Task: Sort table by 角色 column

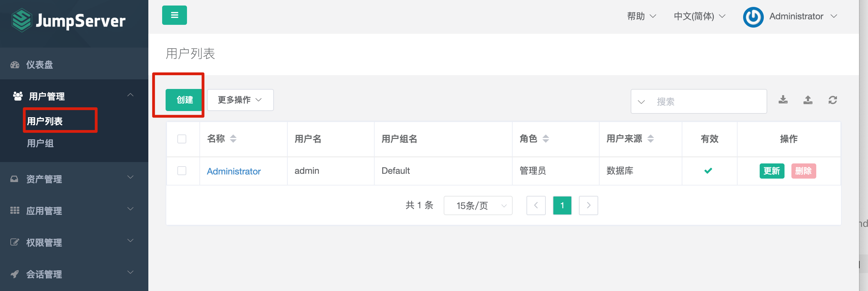Action: 546,139
